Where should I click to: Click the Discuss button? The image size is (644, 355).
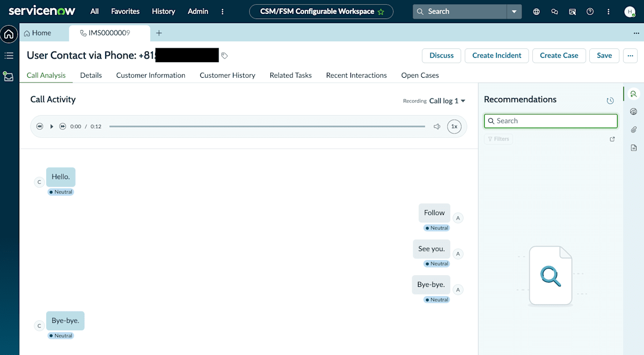click(442, 55)
